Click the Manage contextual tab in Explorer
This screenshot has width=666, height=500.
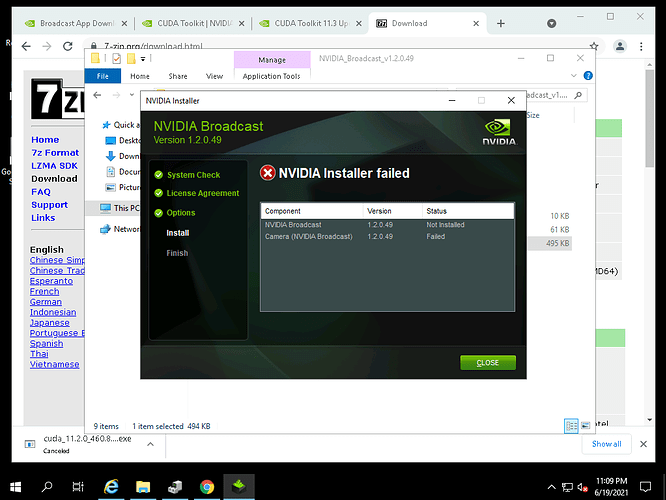point(272,60)
